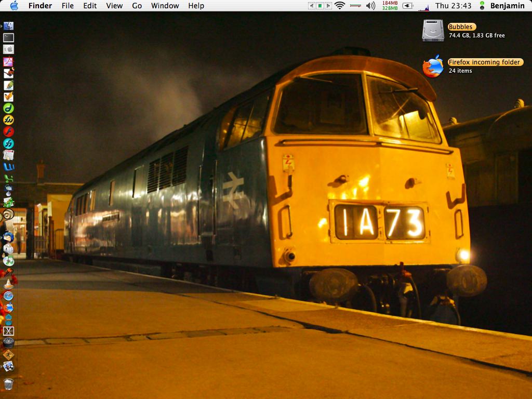Click the 184MB/328MB memory monitor
The width and height of the screenshot is (532, 399).
(x=390, y=5)
